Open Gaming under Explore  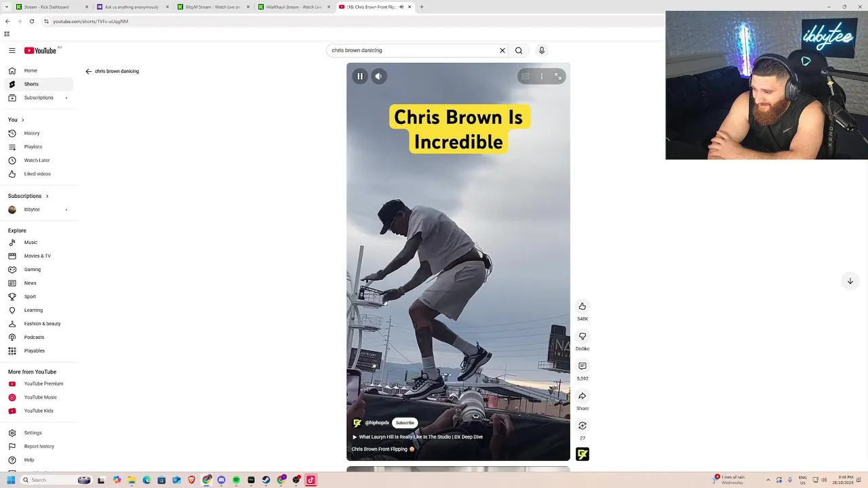(x=39, y=270)
